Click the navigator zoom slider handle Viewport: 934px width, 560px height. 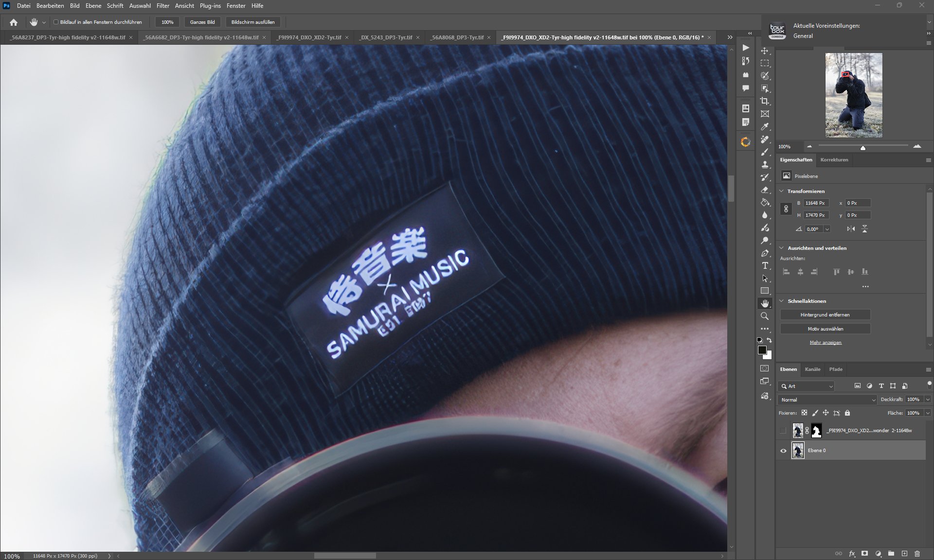click(863, 148)
